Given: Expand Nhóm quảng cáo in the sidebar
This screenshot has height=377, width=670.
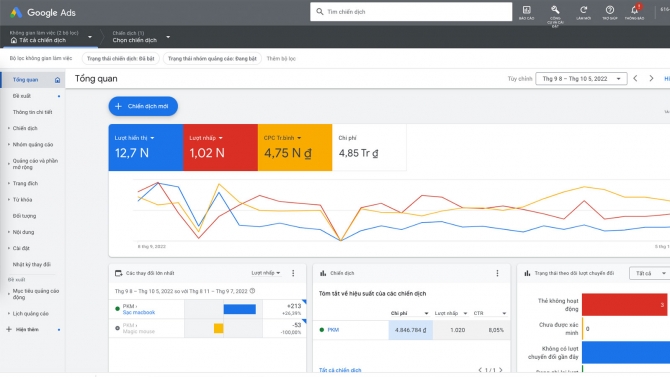Looking at the screenshot, I should click(9, 144).
